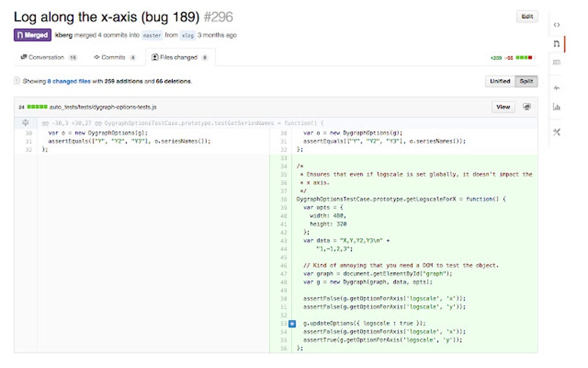Click the display rich diff monitor icon

pyautogui.click(x=527, y=107)
